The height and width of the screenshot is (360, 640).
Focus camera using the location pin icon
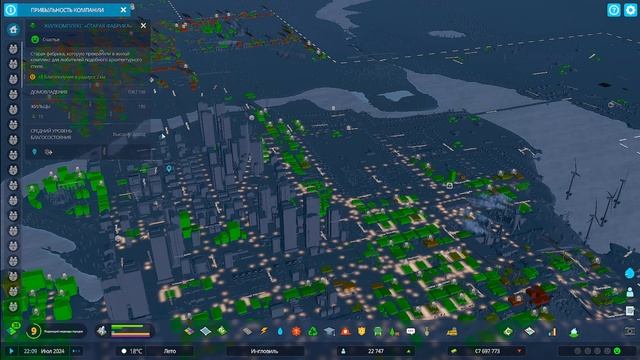coord(35,152)
